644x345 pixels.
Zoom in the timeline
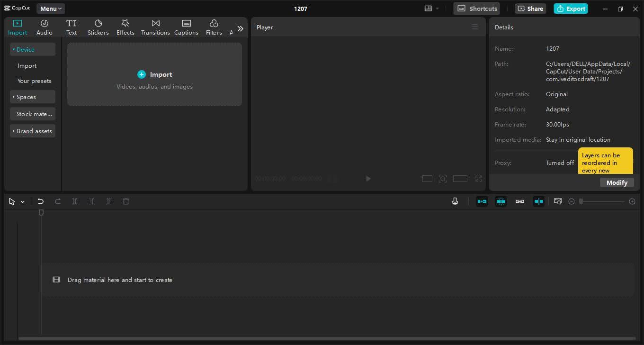[632, 201]
